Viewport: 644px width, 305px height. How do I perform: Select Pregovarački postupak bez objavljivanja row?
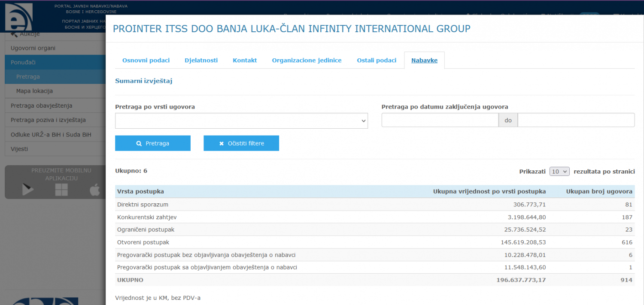[375, 255]
